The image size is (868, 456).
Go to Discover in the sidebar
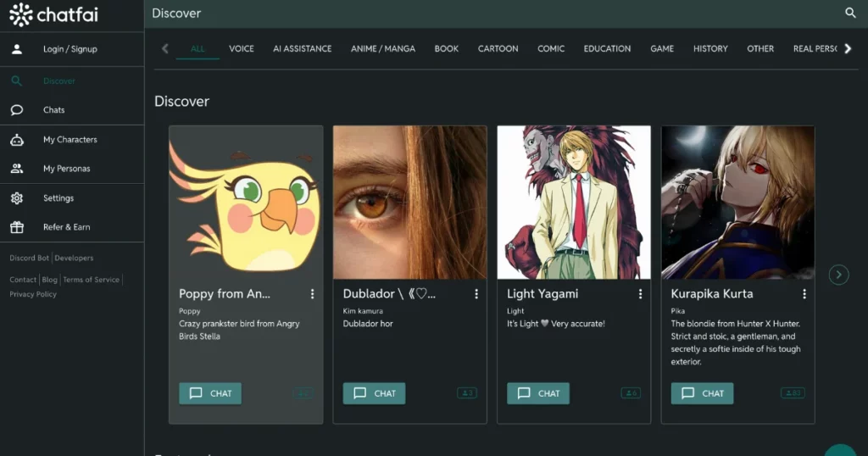click(x=72, y=81)
